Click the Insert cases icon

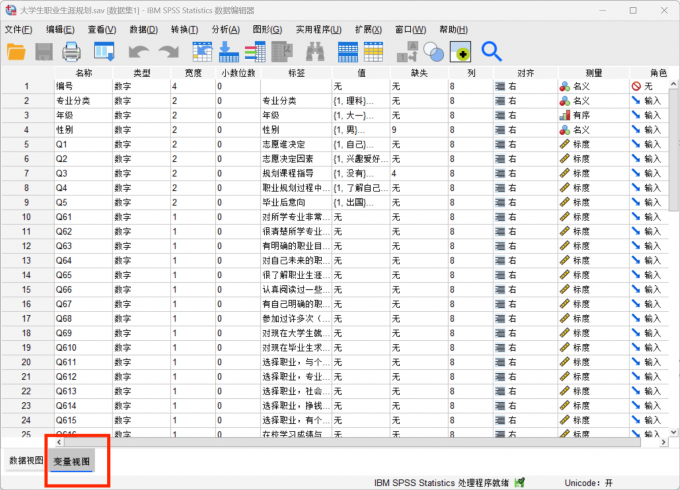click(x=348, y=51)
